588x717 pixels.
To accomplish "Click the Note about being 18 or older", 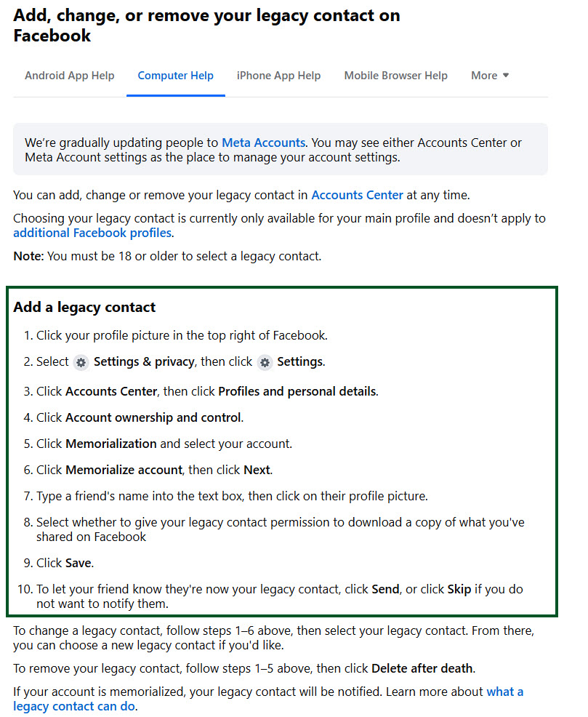I will pyautogui.click(x=167, y=256).
